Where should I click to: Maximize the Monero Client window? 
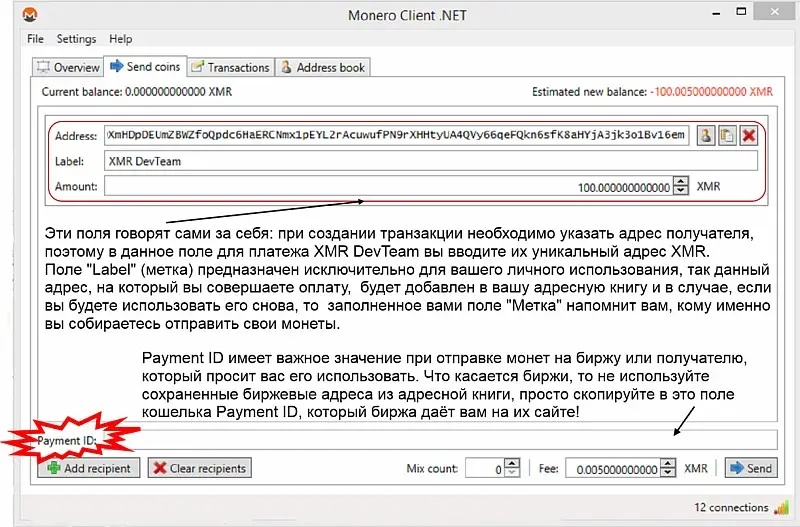click(x=741, y=12)
